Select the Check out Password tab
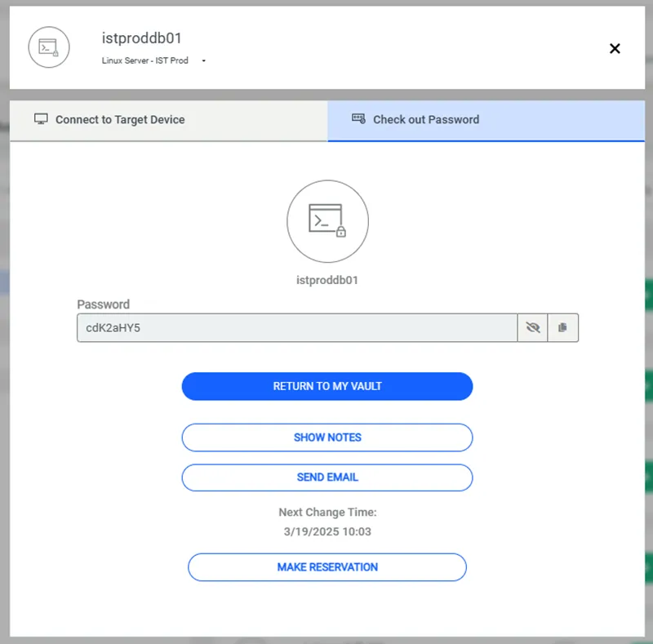This screenshot has height=644, width=653. (x=486, y=120)
